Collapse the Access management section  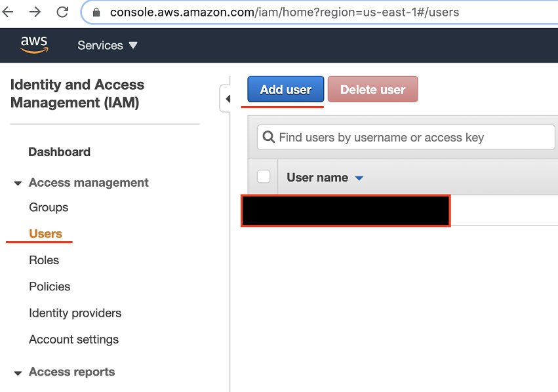[x=18, y=183]
